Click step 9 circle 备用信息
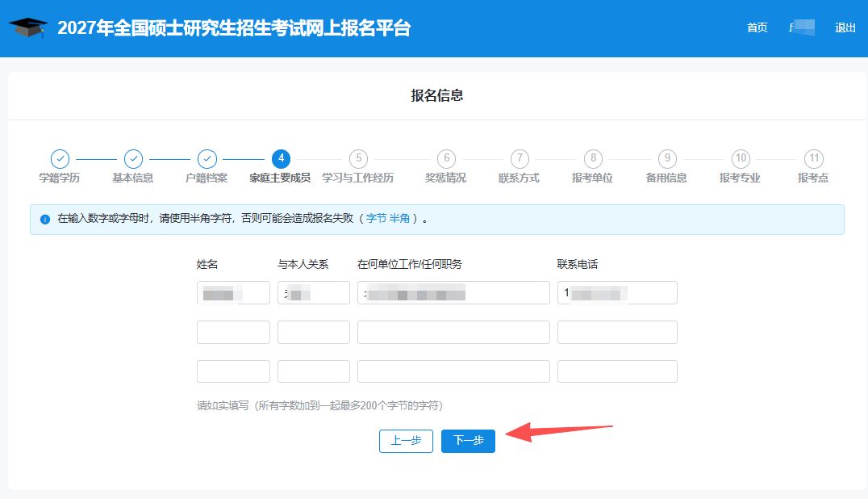The width and height of the screenshot is (868, 499). point(667,159)
